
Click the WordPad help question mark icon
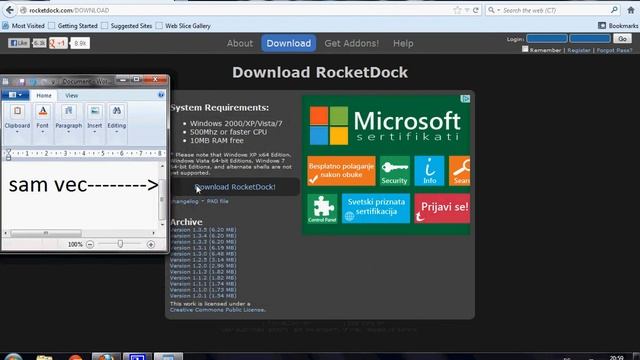point(161,95)
